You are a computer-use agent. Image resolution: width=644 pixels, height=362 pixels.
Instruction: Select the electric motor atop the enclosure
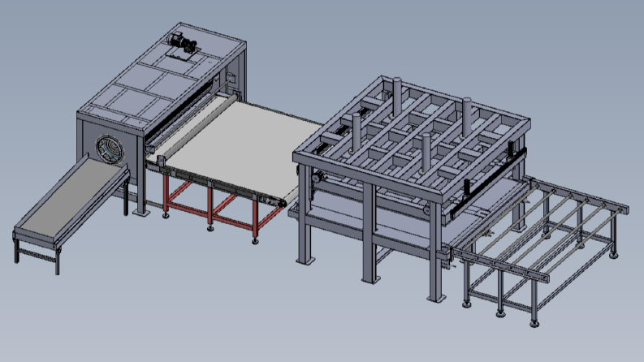coord(182,42)
